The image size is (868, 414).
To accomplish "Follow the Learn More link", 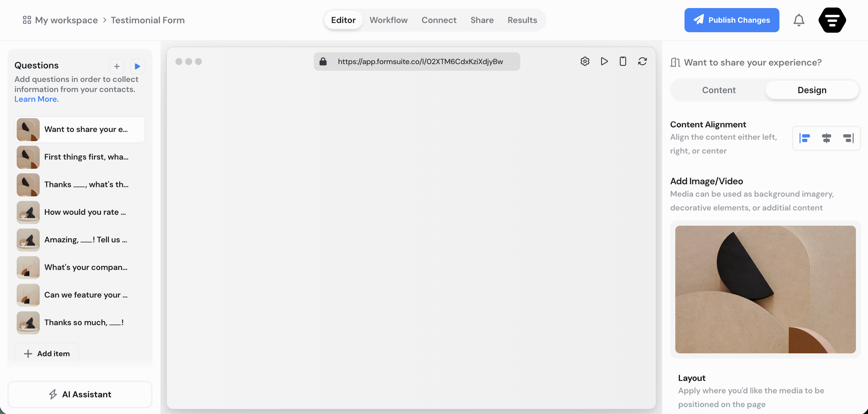I will coord(37,99).
